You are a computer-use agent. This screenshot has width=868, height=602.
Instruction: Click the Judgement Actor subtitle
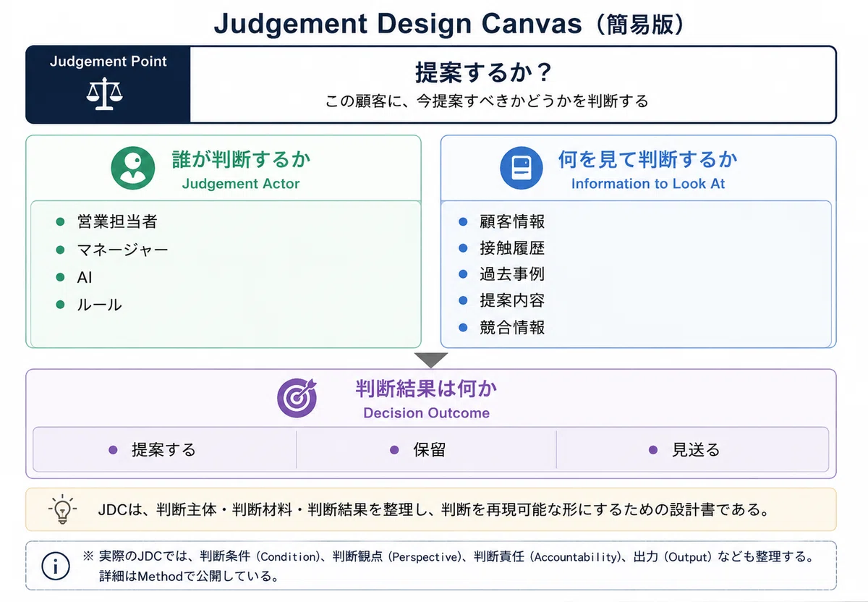pyautogui.click(x=241, y=184)
